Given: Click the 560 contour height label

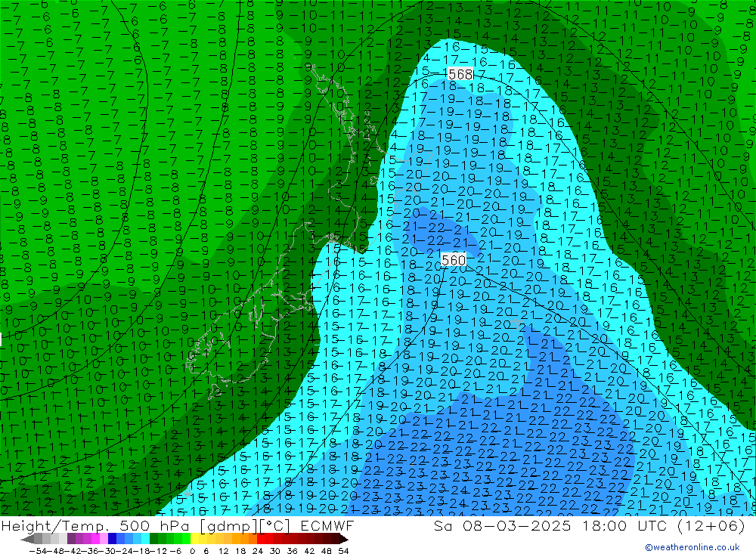Looking at the screenshot, I should point(453,260).
